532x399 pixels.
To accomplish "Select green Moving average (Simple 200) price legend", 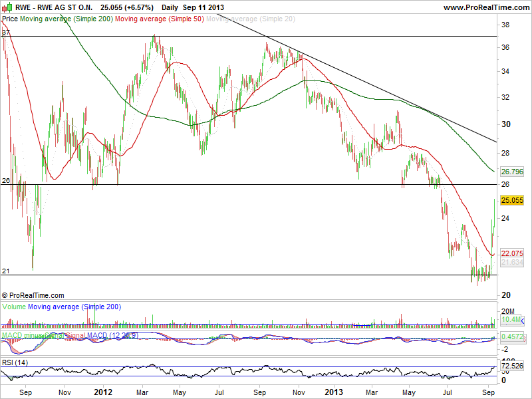I will pyautogui.click(x=66, y=19).
